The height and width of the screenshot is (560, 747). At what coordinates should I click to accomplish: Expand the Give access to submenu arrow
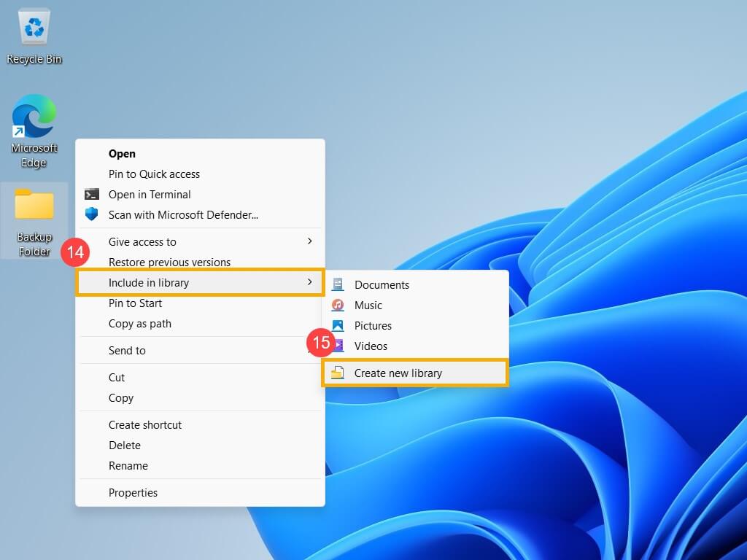pos(309,241)
